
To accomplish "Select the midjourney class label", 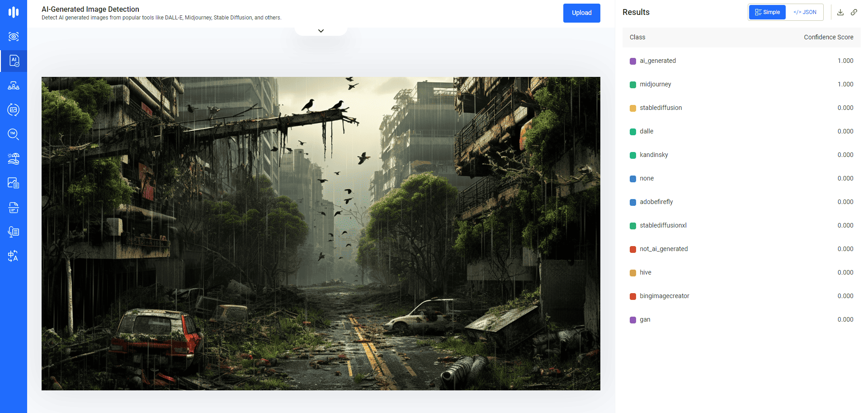I will 656,84.
